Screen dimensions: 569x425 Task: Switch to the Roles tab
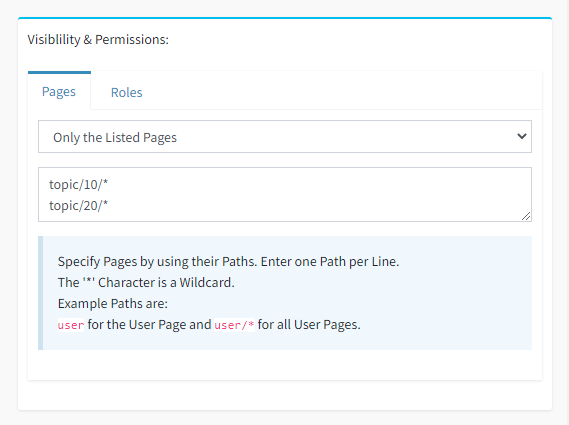click(x=127, y=92)
